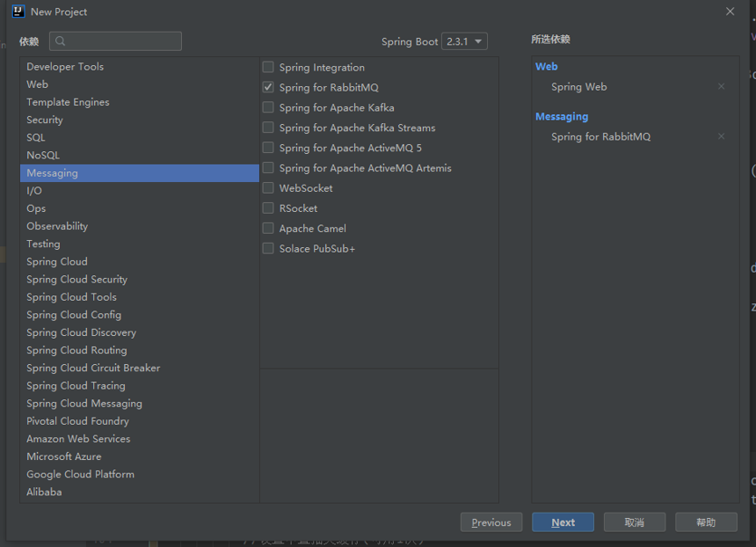
Task: Close the New Project dialog
Action: (x=730, y=11)
